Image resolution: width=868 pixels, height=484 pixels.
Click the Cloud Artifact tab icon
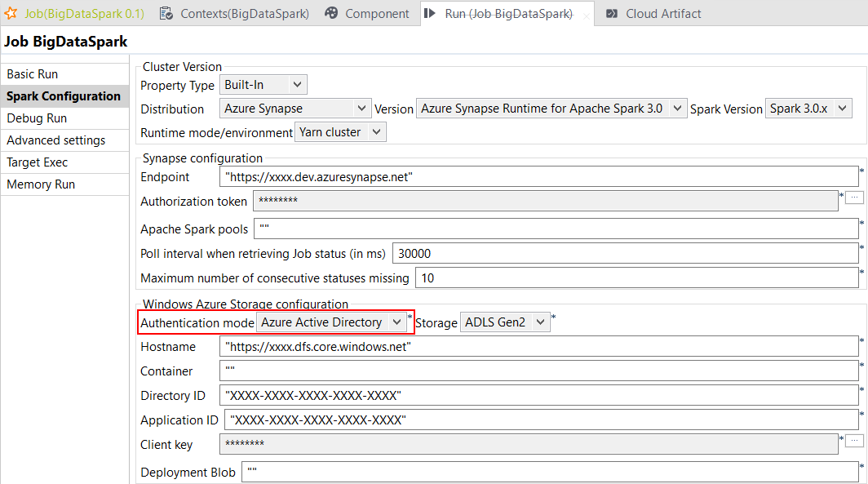click(x=611, y=13)
